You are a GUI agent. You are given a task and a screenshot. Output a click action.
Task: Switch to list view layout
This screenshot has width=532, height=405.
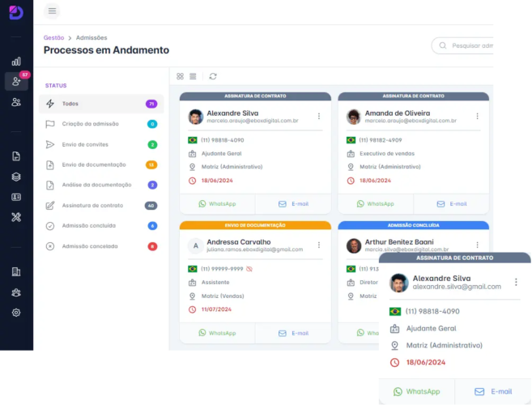[193, 76]
